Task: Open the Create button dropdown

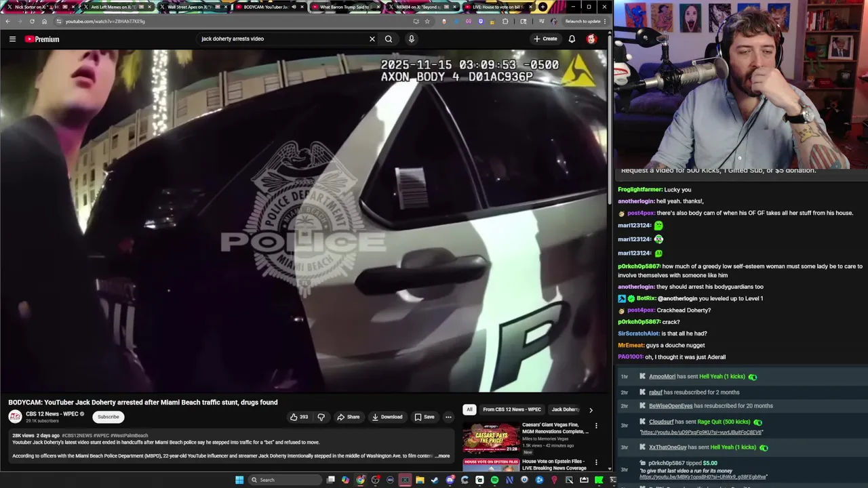Action: (545, 39)
